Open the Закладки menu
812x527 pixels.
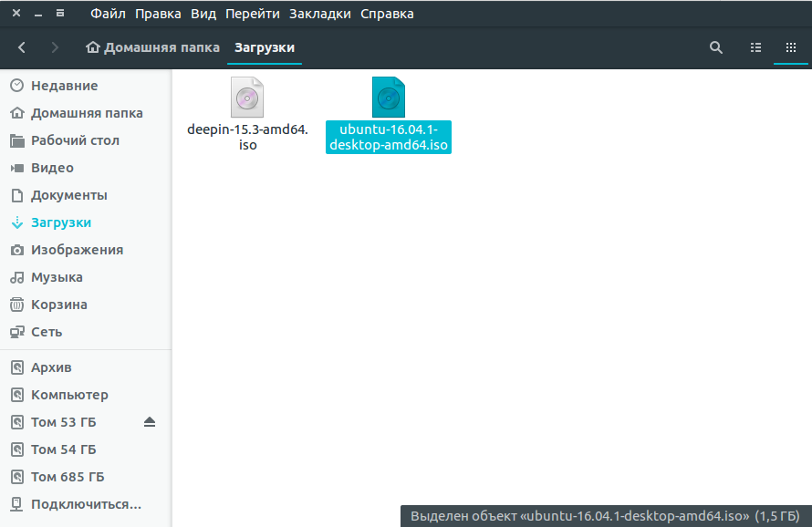pos(320,14)
